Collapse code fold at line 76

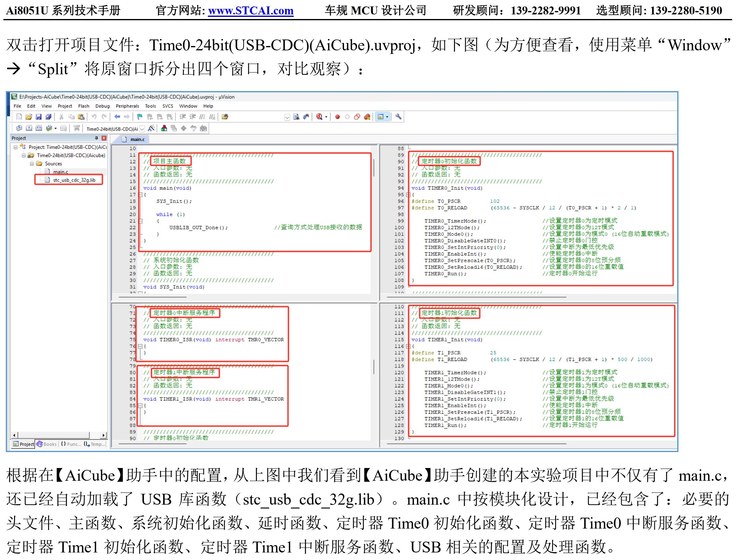[x=141, y=346]
